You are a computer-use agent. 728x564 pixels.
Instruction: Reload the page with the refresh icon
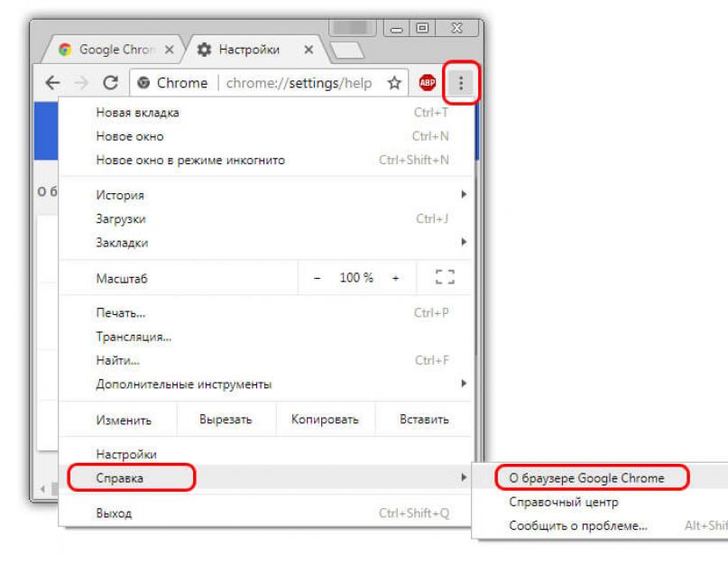click(x=110, y=83)
